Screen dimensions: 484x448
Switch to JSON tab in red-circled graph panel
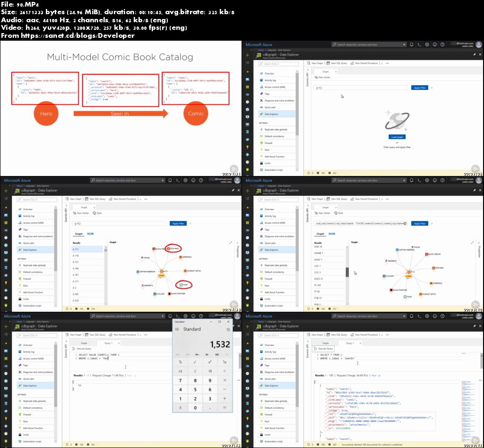(90, 234)
